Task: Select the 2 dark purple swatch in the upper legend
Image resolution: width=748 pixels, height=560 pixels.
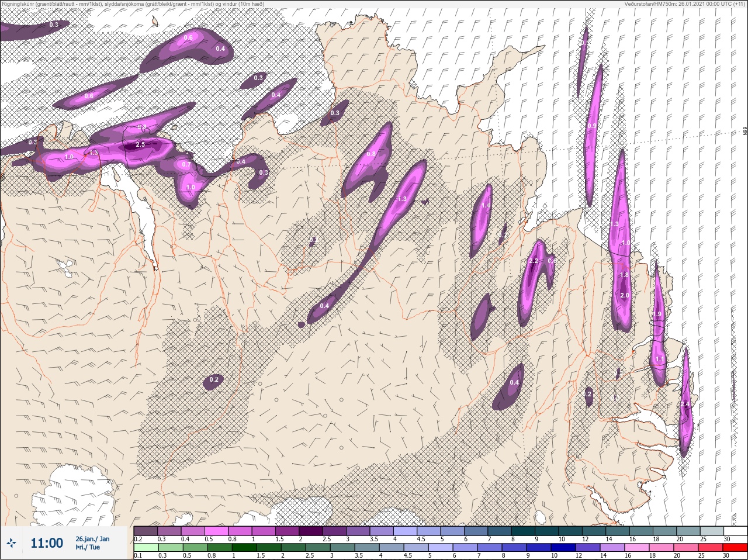Action: coord(311,530)
